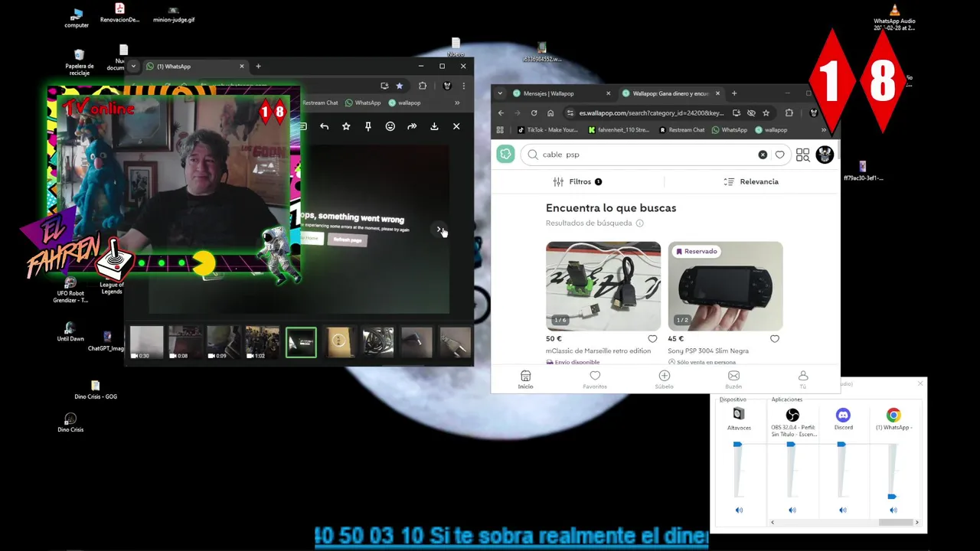980x551 pixels.
Task: Show info about Resultados de búsqueda
Action: tap(640, 223)
